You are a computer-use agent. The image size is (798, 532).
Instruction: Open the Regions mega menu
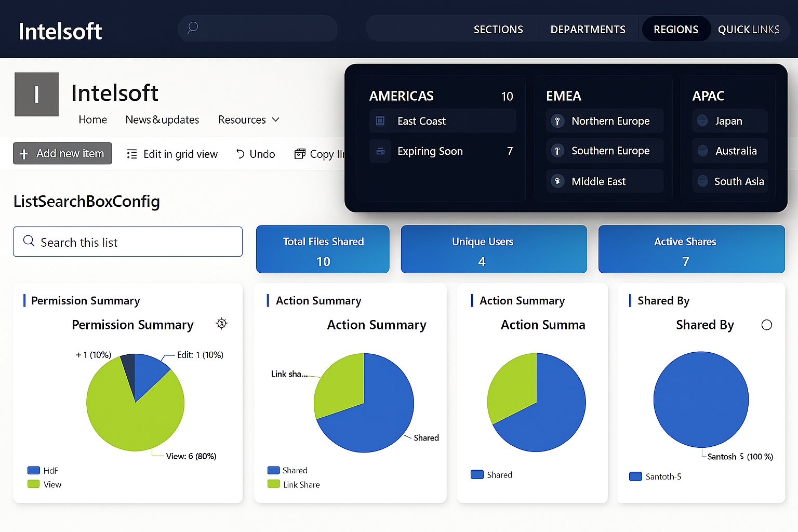tap(675, 30)
